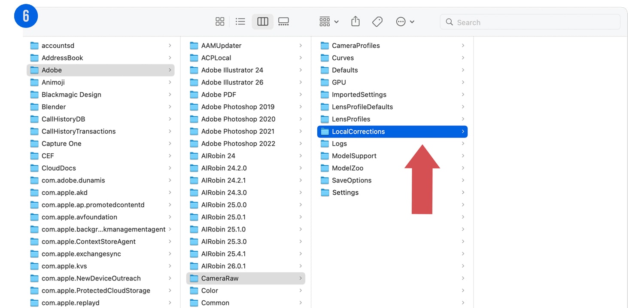Click the Search field

(x=530, y=22)
